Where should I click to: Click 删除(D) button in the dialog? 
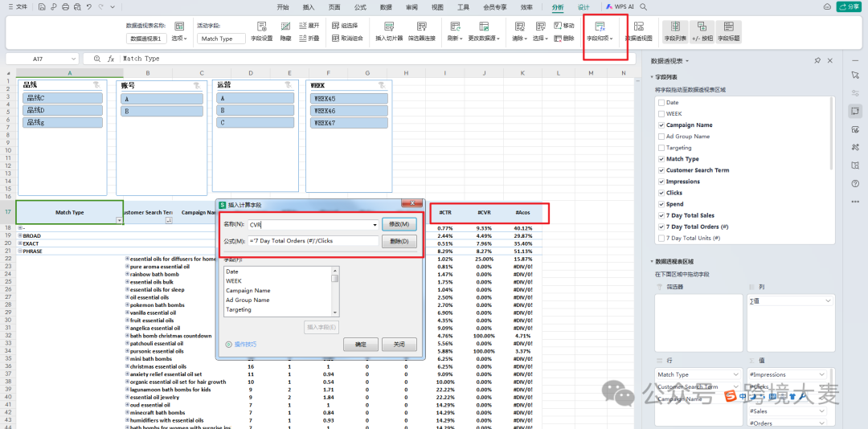point(399,241)
